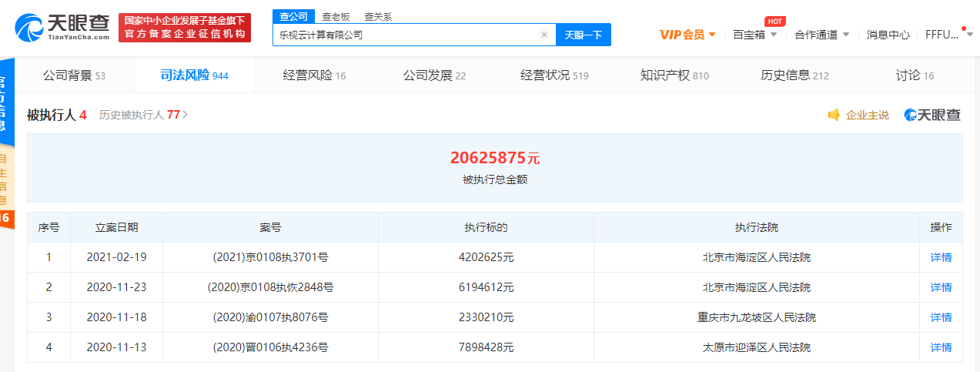
Task: Click case number (2020)京0108执恢2848号
Action: 270,287
